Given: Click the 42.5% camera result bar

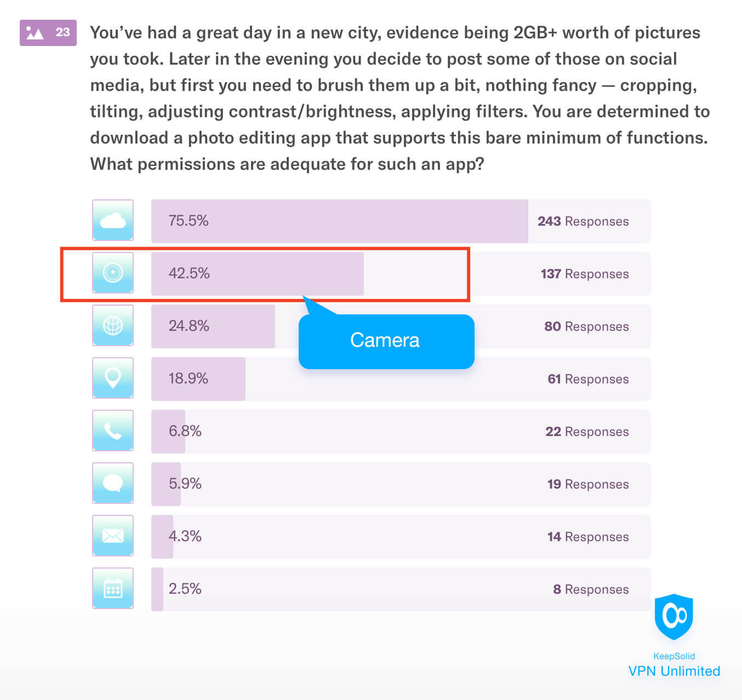Looking at the screenshot, I should tap(257, 273).
